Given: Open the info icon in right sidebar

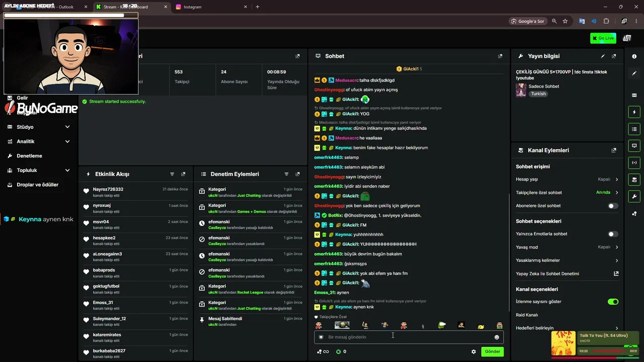Looking at the screenshot, I should (x=634, y=56).
